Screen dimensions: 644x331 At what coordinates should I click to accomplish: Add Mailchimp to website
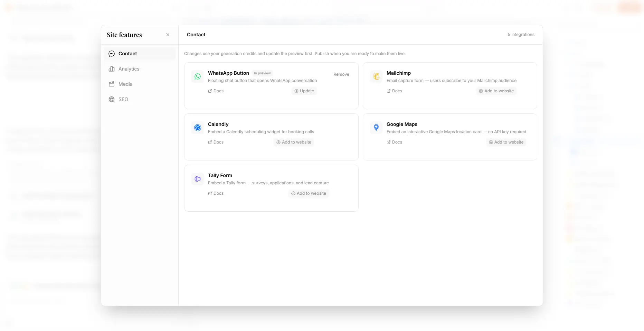tap(496, 91)
